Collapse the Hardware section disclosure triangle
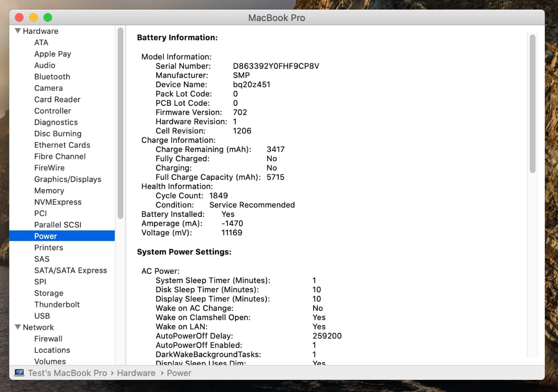 click(18, 31)
